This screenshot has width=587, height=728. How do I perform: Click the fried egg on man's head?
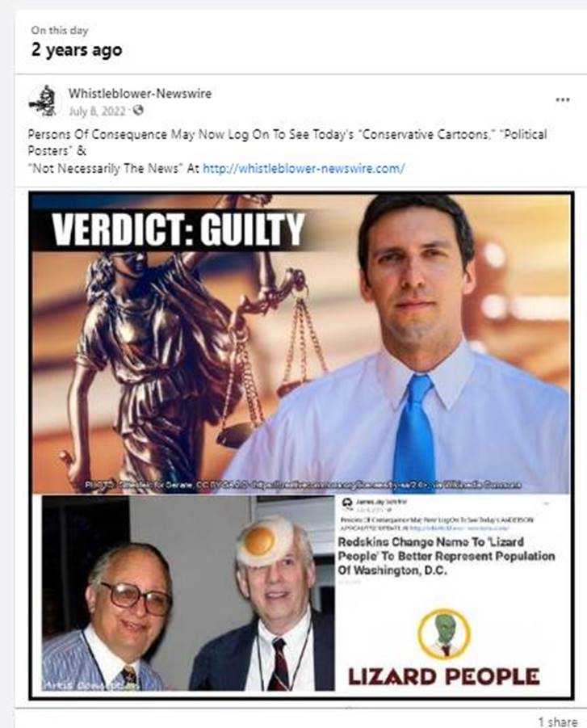click(265, 541)
